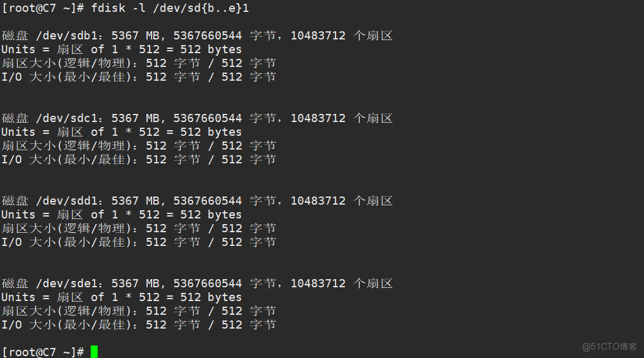Click the /dev/sdb1 device path
644x358 pixels.
pyautogui.click(x=70, y=36)
